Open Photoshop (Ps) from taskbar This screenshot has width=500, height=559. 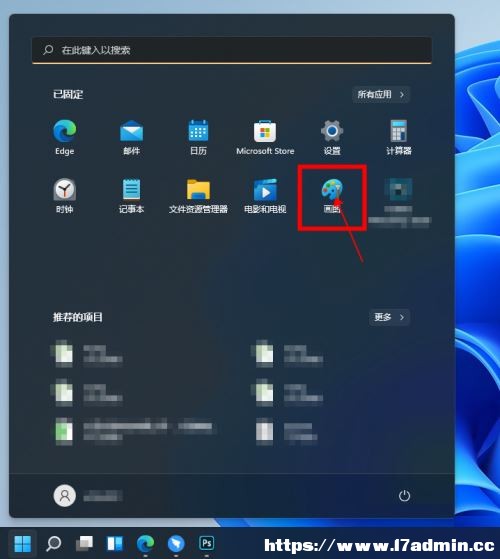coord(207,544)
